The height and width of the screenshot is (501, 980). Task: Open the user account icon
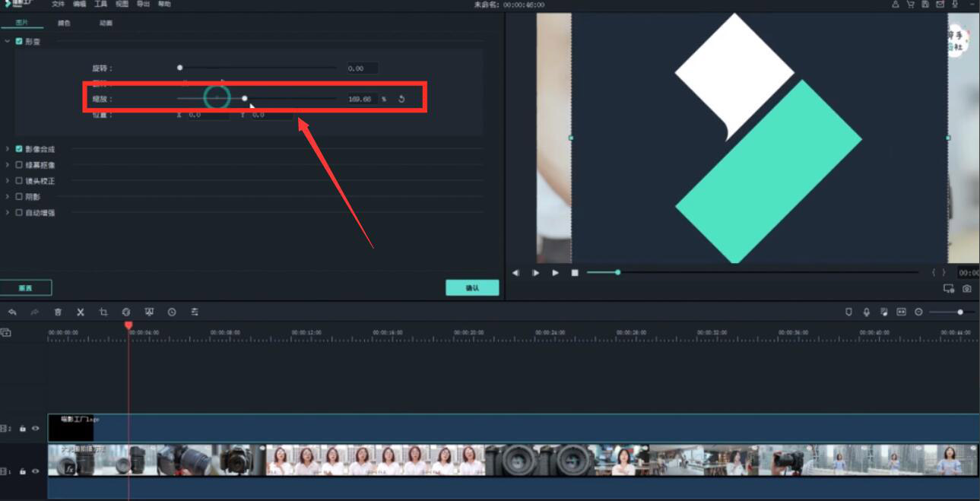coord(896,5)
